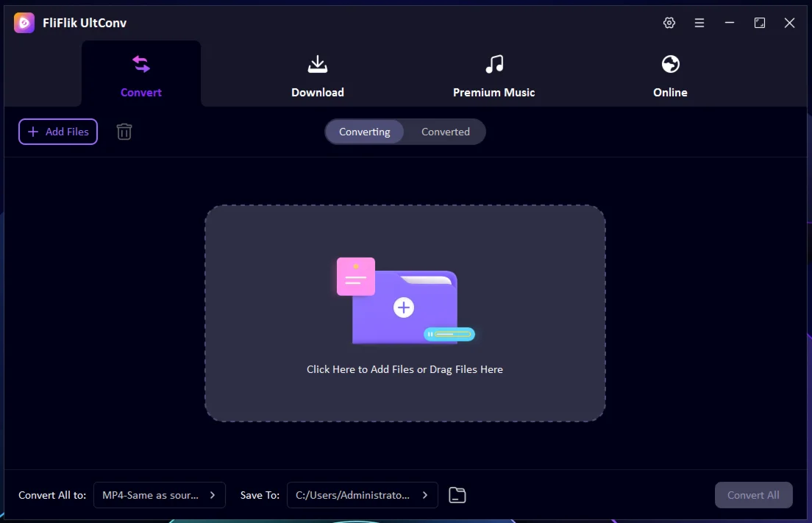The height and width of the screenshot is (523, 812).
Task: Maximize the FliFlik UltConv window
Action: (x=759, y=23)
